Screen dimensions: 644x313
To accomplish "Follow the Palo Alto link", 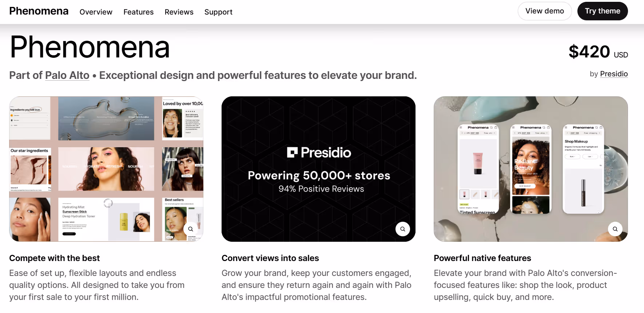I will 67,75.
